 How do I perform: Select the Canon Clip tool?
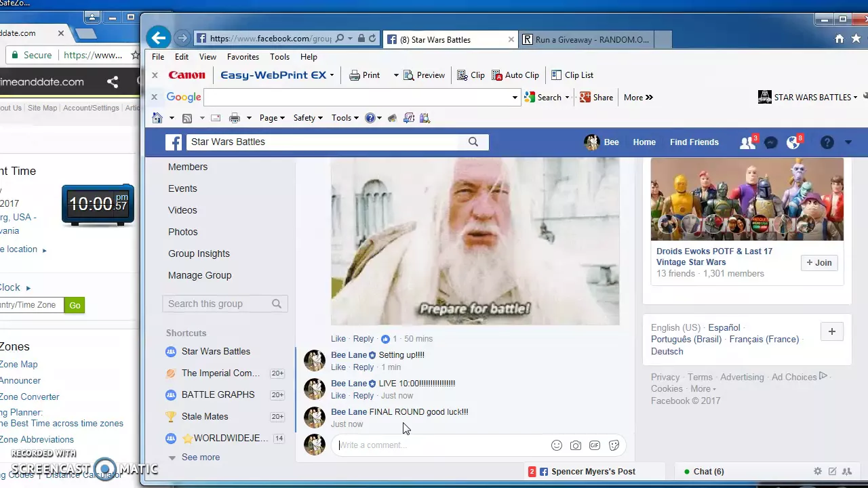(x=471, y=75)
